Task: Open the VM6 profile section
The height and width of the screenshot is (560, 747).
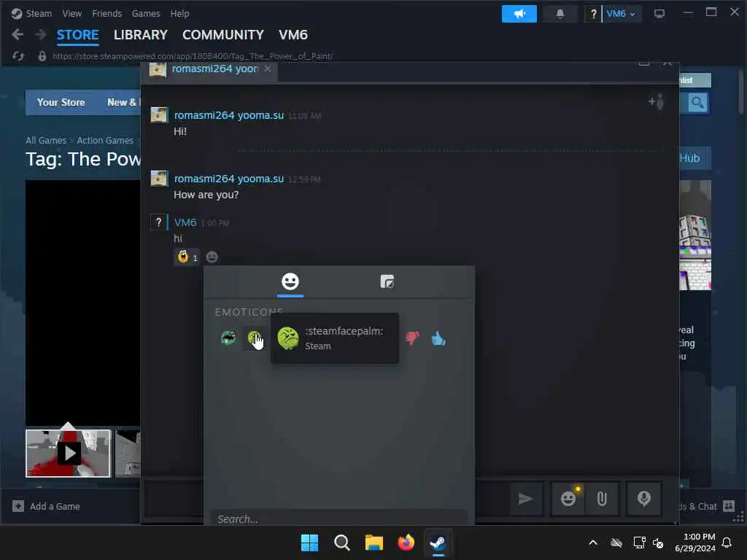Action: (x=293, y=35)
